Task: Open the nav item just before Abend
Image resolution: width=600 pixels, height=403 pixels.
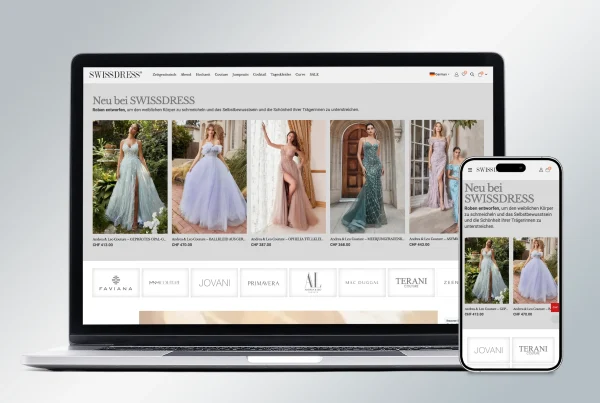Action: coord(165,75)
